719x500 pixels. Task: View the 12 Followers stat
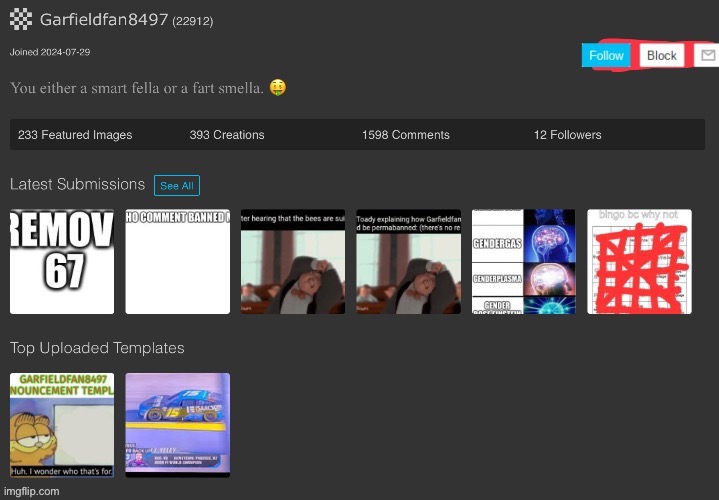pos(567,135)
